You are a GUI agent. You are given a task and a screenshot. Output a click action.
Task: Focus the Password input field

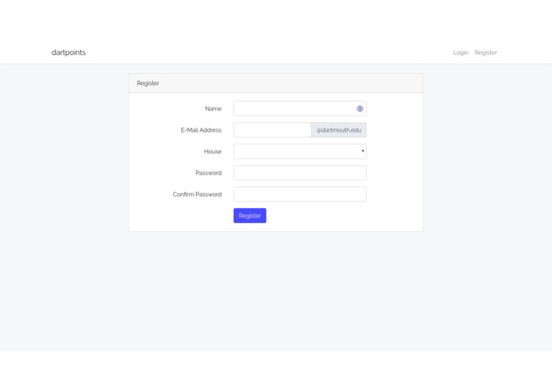(x=300, y=173)
